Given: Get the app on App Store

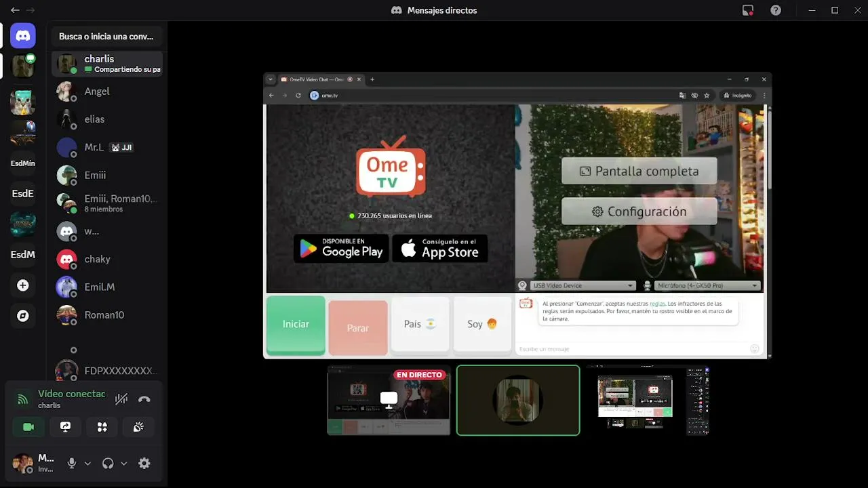Looking at the screenshot, I should pos(440,249).
